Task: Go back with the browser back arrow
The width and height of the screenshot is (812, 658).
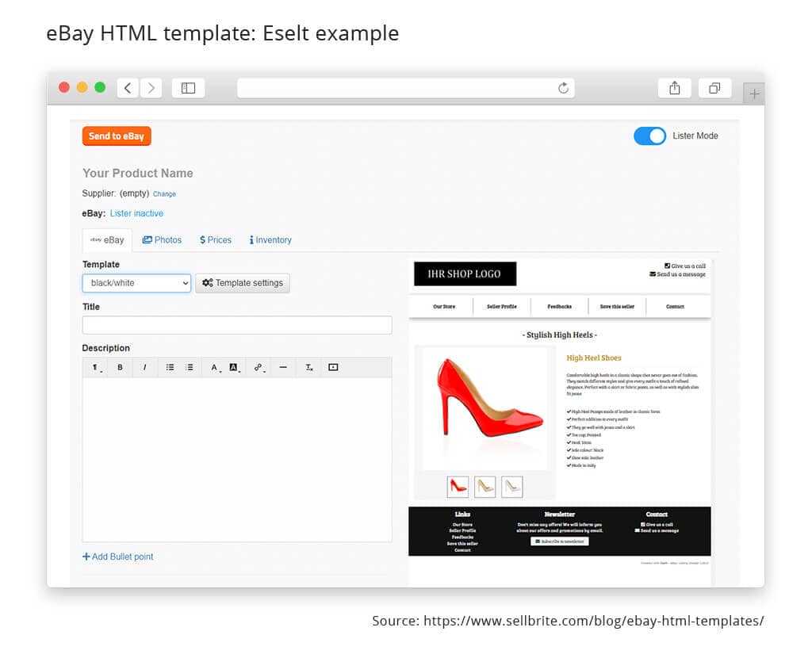Action: [128, 88]
